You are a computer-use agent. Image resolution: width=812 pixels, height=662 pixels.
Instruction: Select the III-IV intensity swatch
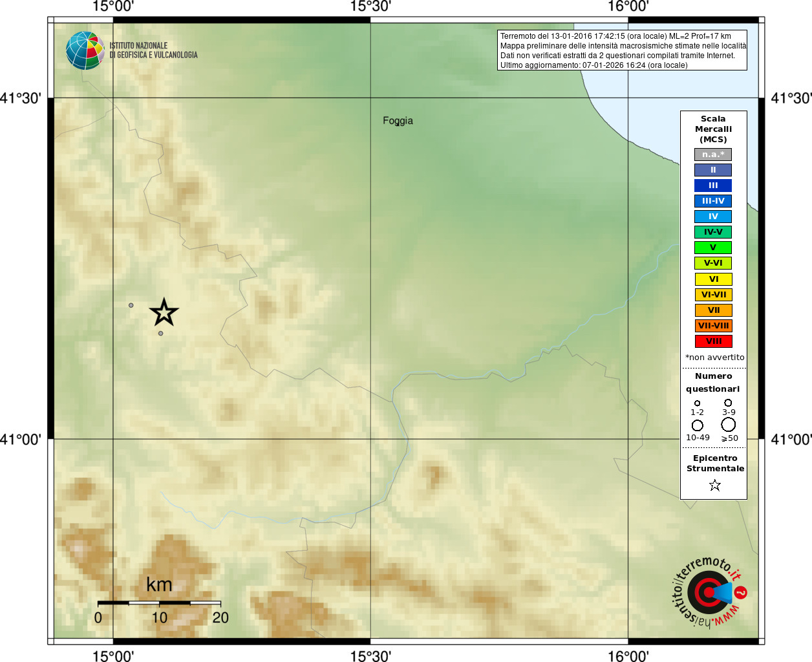click(713, 201)
